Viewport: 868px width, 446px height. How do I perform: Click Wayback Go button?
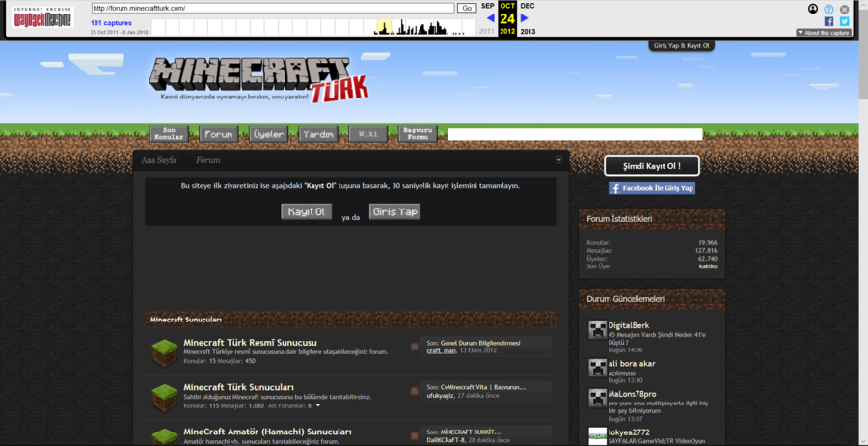(x=467, y=9)
